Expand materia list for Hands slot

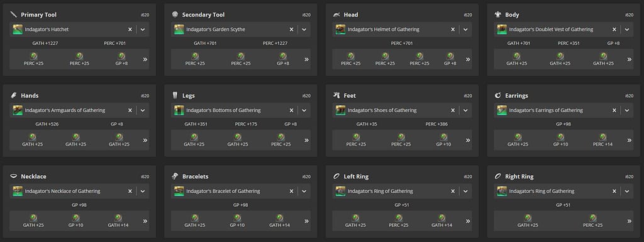point(145,141)
